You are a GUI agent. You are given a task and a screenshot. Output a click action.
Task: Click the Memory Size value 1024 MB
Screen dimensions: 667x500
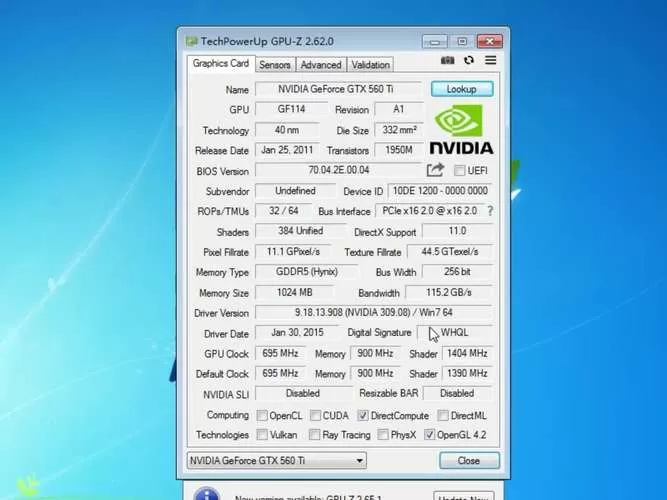[294, 292]
